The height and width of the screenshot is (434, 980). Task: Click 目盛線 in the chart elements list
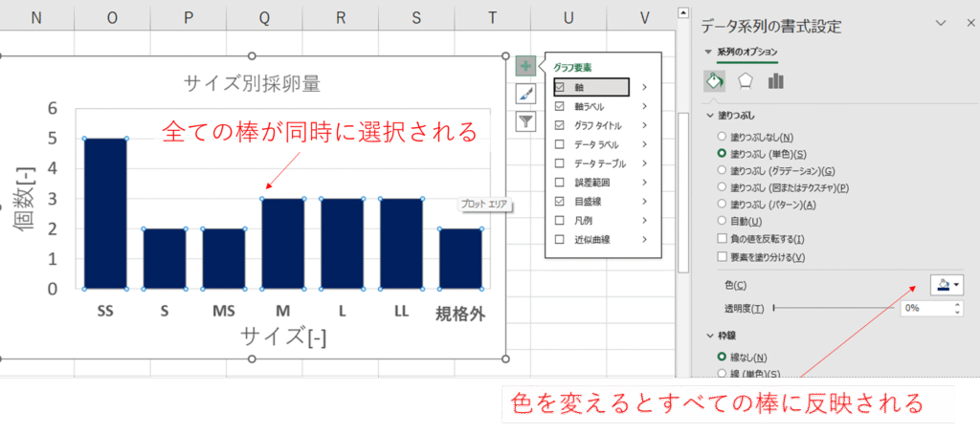[586, 201]
